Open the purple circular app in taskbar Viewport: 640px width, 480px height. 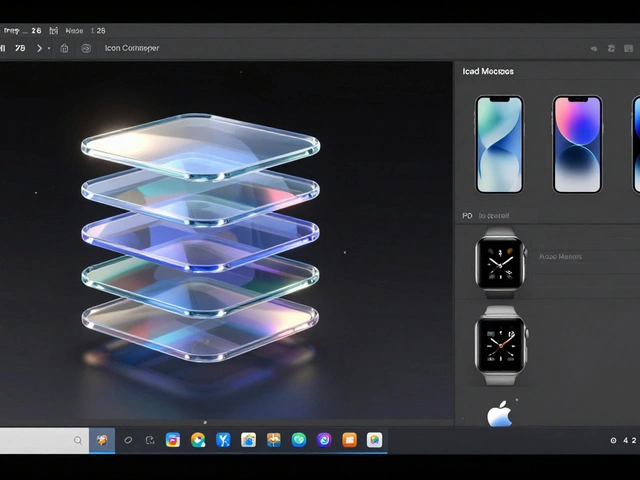point(324,440)
